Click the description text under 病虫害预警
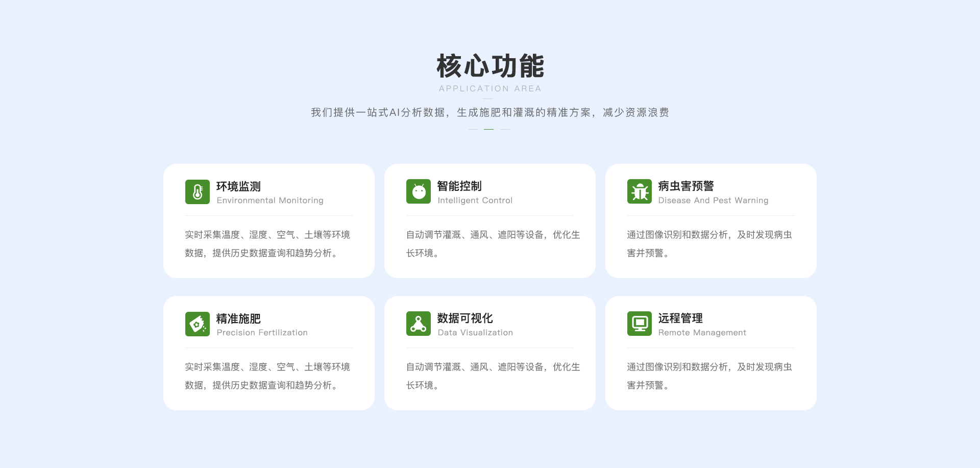 pos(709,244)
